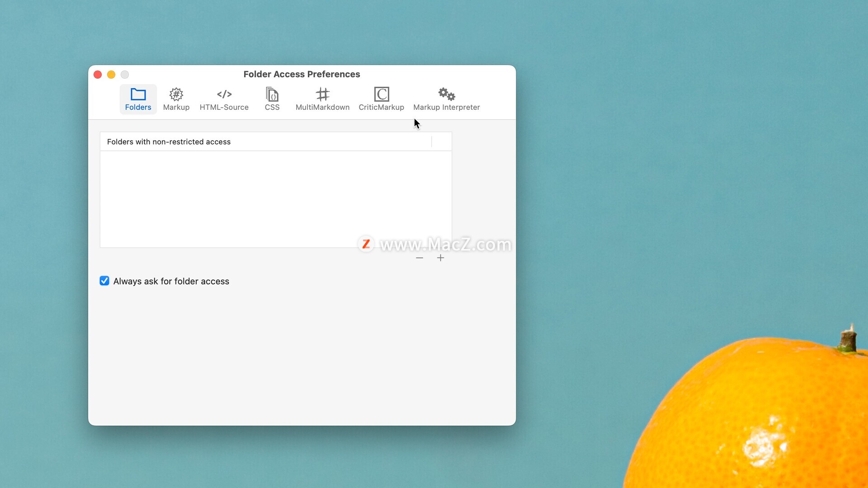Click inside the empty folders list area
Screen dimensions: 868x488
(276, 199)
